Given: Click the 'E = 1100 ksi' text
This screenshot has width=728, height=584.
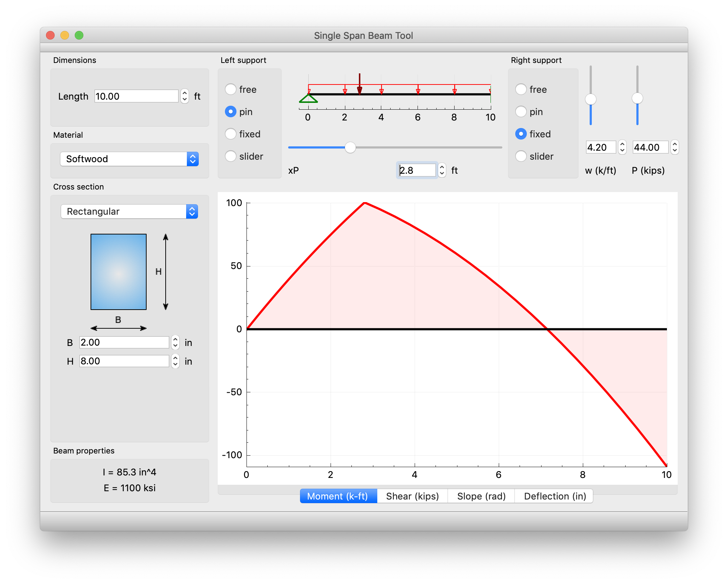Looking at the screenshot, I should 130,488.
